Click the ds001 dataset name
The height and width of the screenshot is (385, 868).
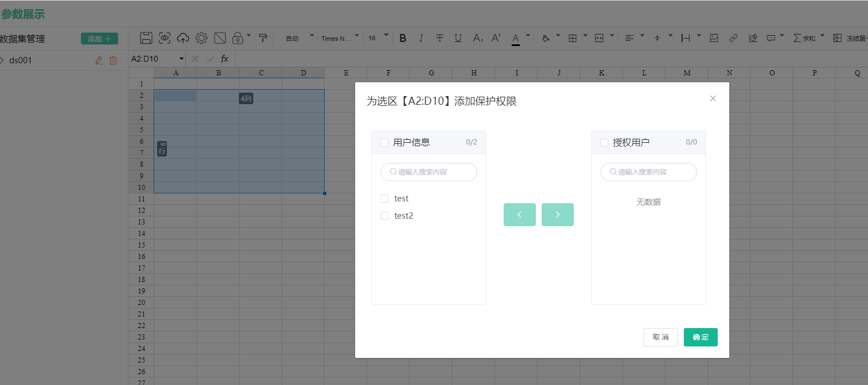coord(21,60)
